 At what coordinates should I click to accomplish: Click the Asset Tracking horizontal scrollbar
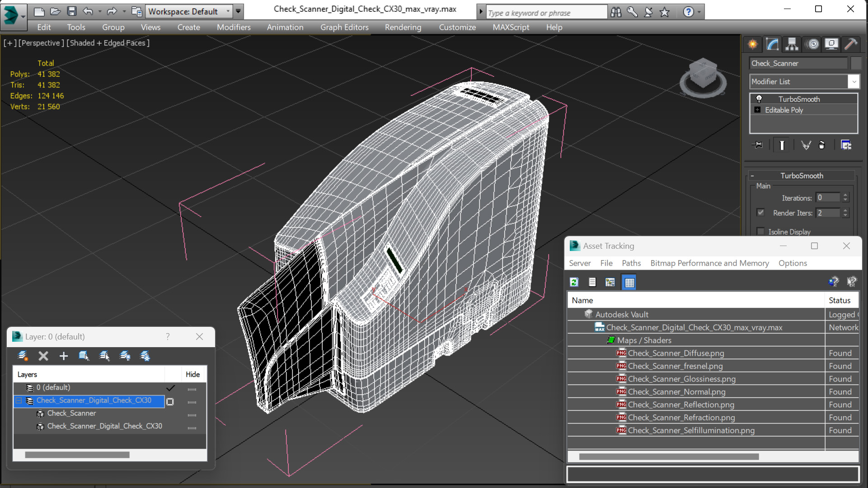tap(669, 457)
